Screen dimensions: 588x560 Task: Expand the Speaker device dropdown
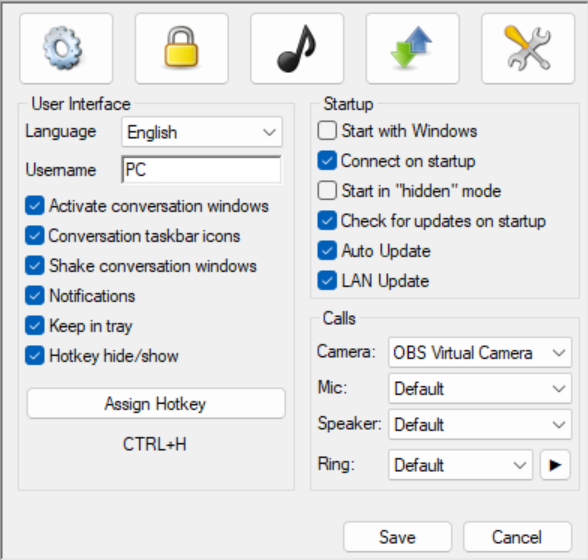[480, 425]
